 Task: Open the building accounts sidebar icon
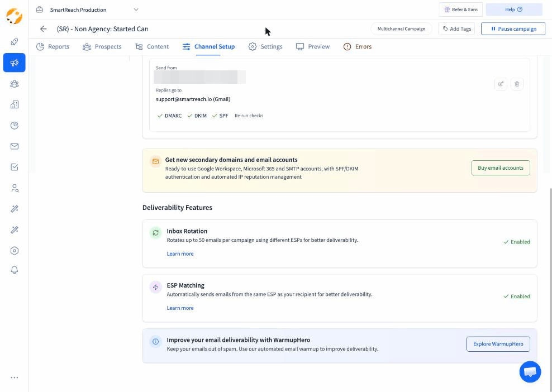(x=15, y=104)
